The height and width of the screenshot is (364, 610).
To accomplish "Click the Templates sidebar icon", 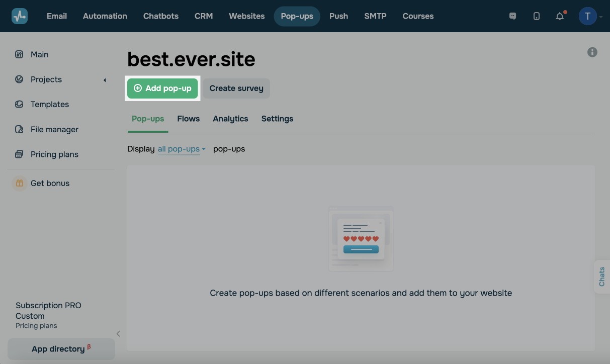I will (19, 104).
